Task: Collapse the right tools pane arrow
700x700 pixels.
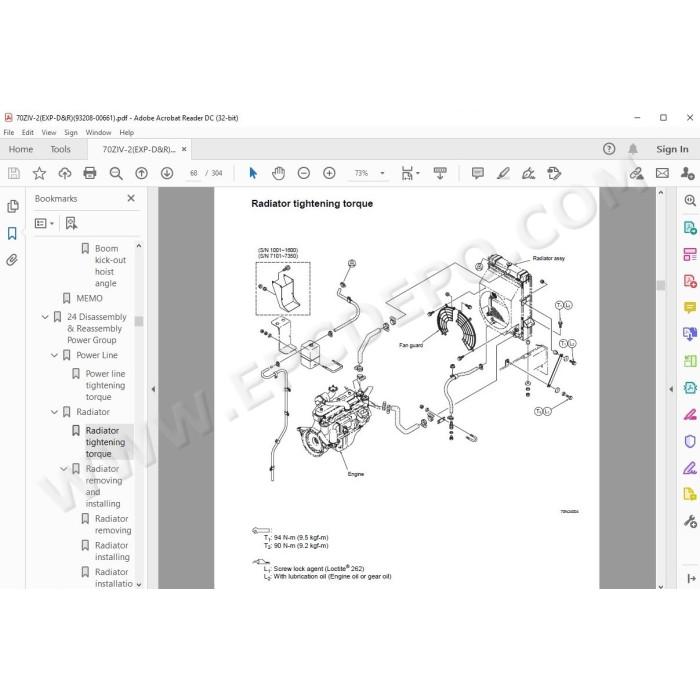Action: tap(671, 389)
